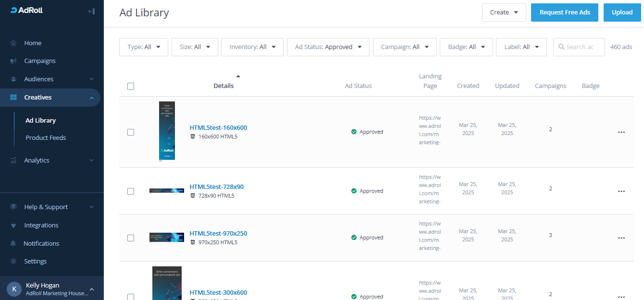Click the Campaigns megaphone icon

13,61
